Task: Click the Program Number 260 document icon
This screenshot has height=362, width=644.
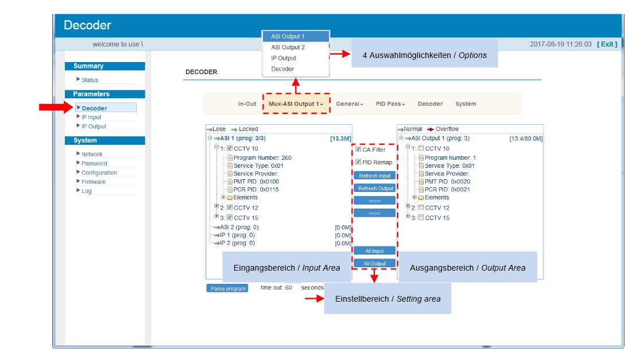Action: click(x=230, y=158)
